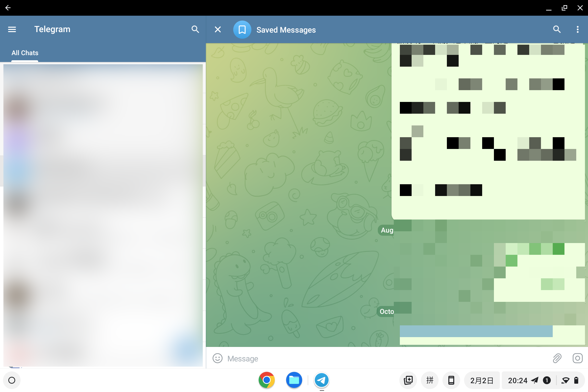This screenshot has width=588, height=392.
Task: Launch Chrome from the shelf
Action: tap(267, 380)
